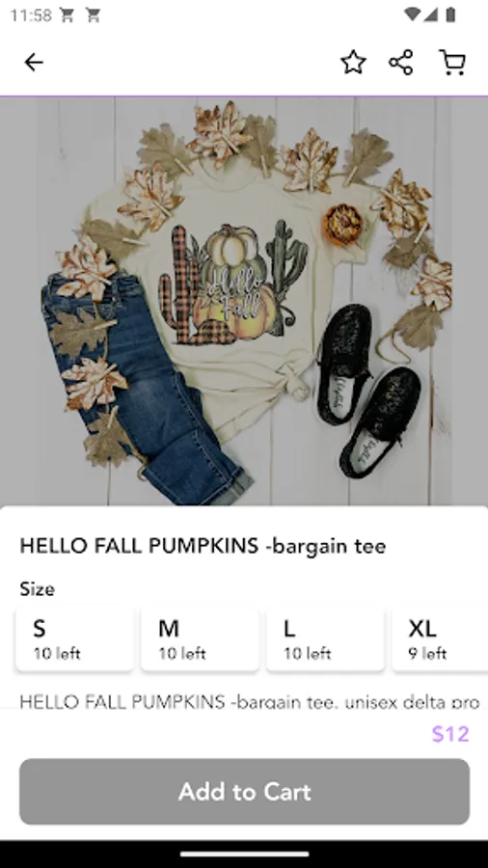Tap the product description text
488x868 pixels.
250,702
